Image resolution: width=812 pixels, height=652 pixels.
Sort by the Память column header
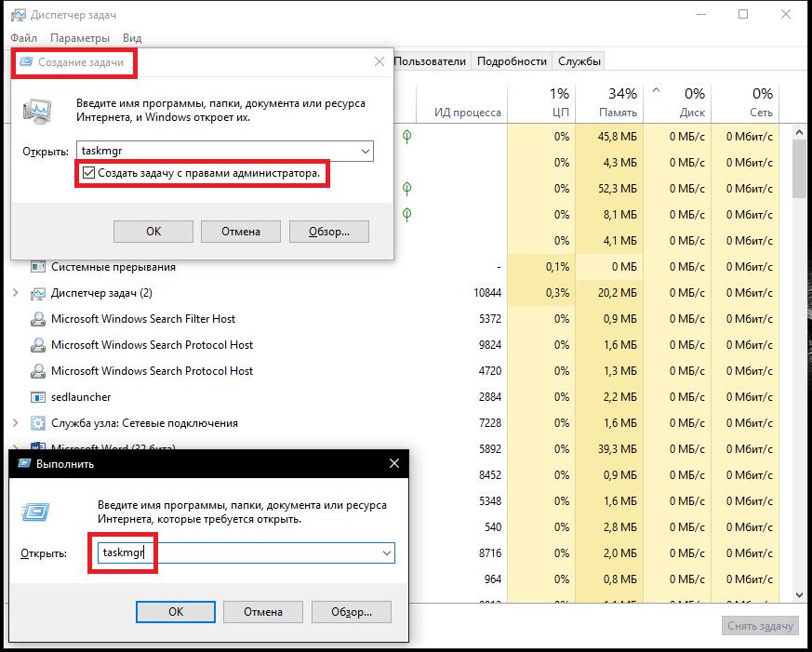[609, 103]
